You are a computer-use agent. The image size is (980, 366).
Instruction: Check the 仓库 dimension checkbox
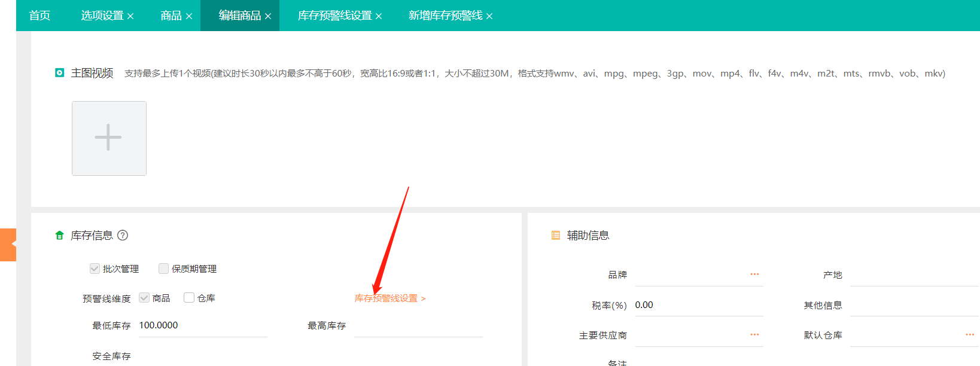(189, 298)
